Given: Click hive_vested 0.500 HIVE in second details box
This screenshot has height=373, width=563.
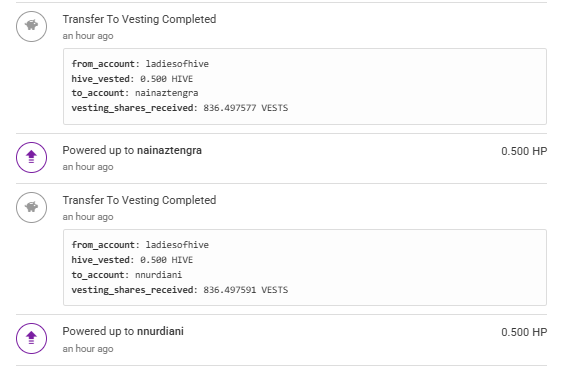Looking at the screenshot, I should click(167, 260).
